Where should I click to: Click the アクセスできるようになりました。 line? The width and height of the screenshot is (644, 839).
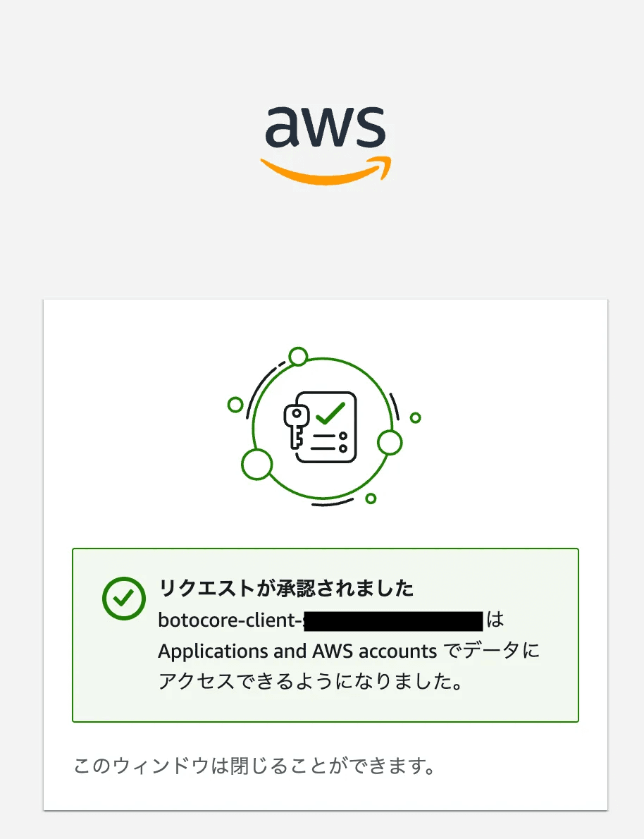(x=311, y=682)
